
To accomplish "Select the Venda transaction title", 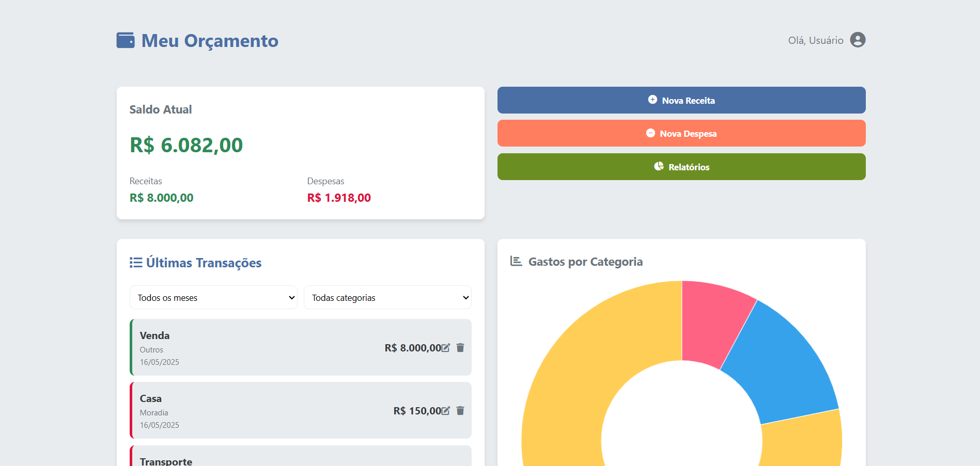I will point(154,335).
